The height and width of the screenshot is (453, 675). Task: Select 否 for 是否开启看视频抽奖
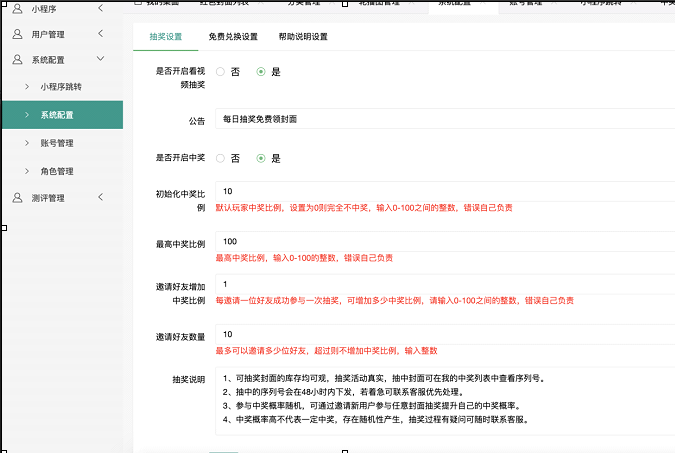click(x=221, y=72)
